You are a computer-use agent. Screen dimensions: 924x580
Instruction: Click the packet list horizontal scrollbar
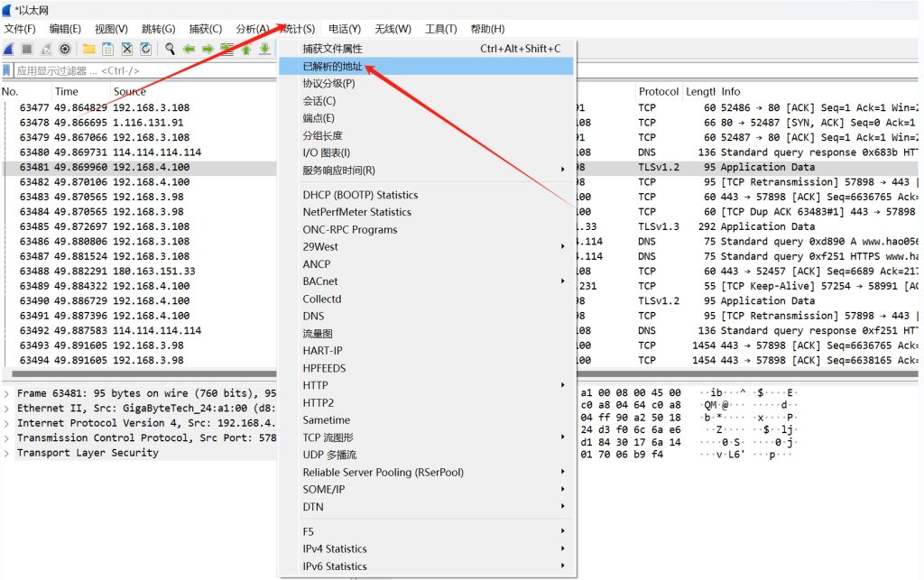click(x=143, y=374)
